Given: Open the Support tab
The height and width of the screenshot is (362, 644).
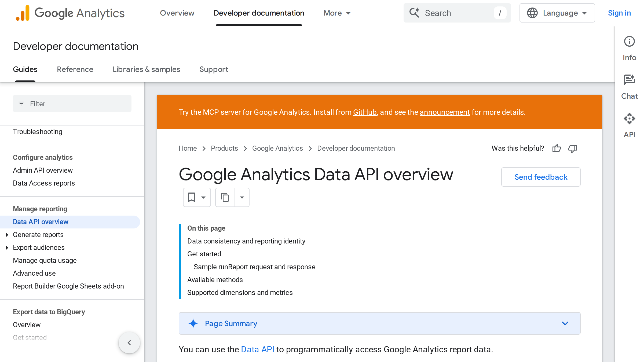Looking at the screenshot, I should pyautogui.click(x=214, y=69).
